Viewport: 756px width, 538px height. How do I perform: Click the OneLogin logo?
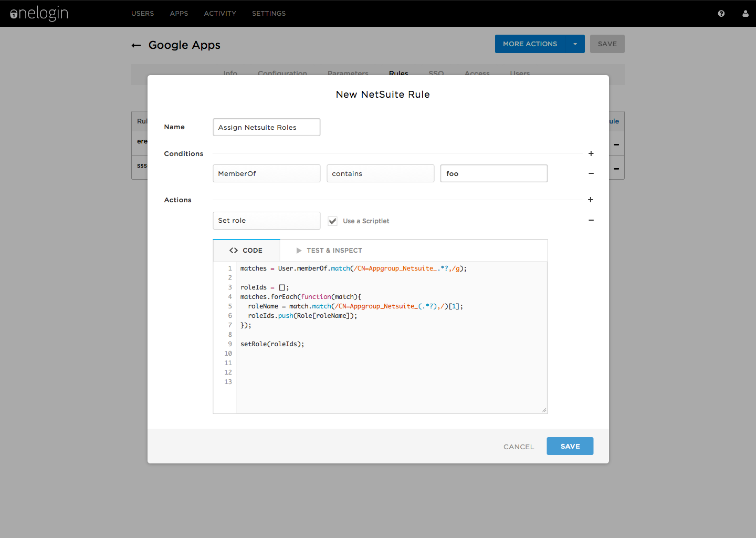[39, 13]
